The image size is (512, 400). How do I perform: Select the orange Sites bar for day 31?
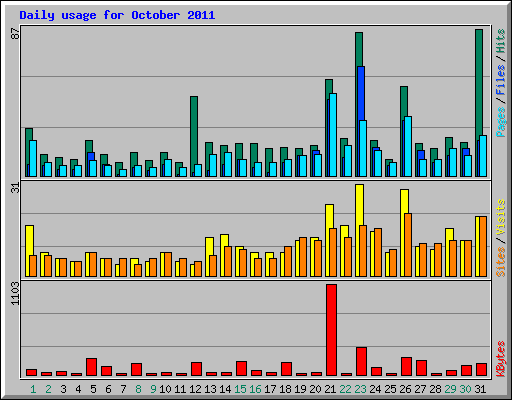point(483,246)
